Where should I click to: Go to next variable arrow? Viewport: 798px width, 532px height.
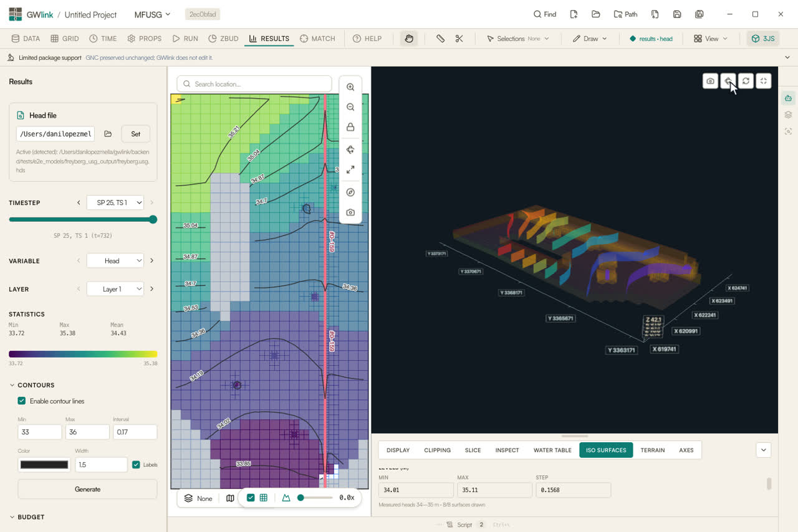[151, 261]
